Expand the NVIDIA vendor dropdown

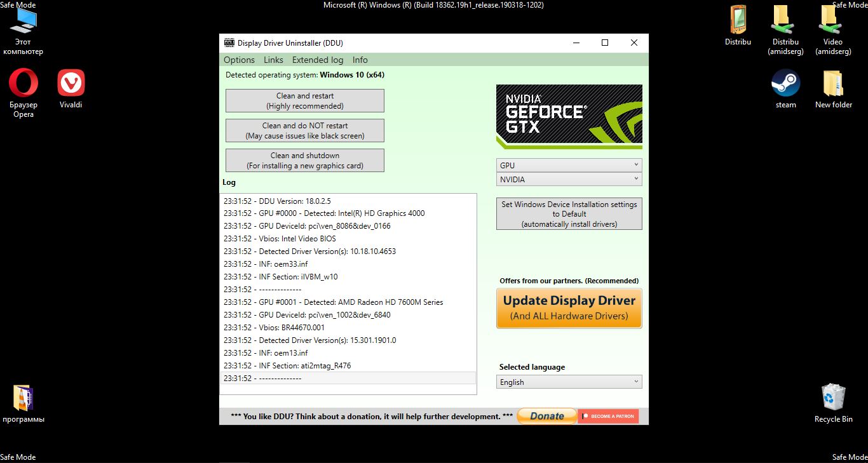tap(569, 179)
